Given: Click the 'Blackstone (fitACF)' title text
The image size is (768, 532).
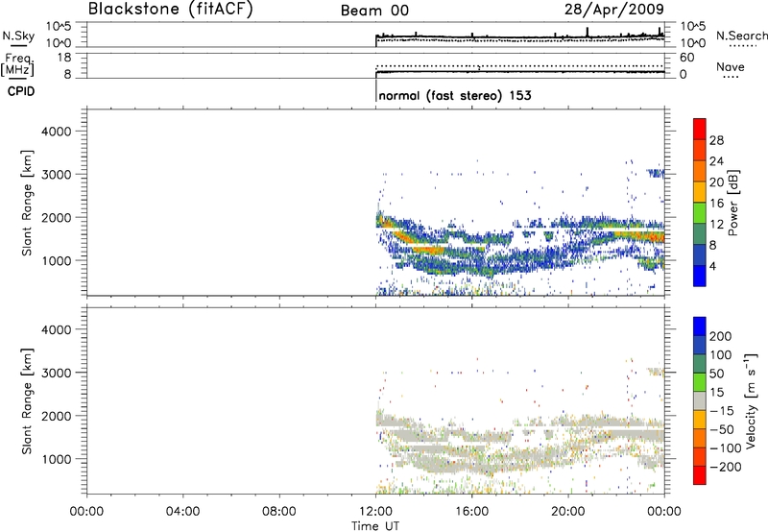Looking at the screenshot, I should [171, 9].
